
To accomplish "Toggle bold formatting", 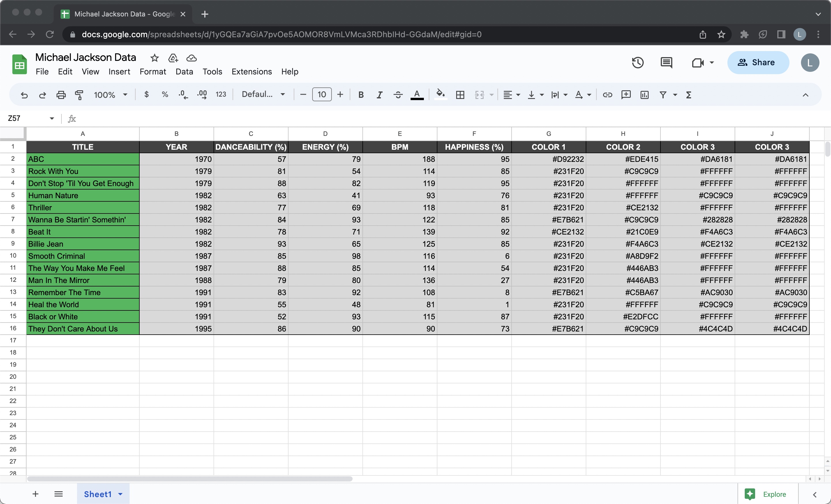I will click(x=361, y=95).
